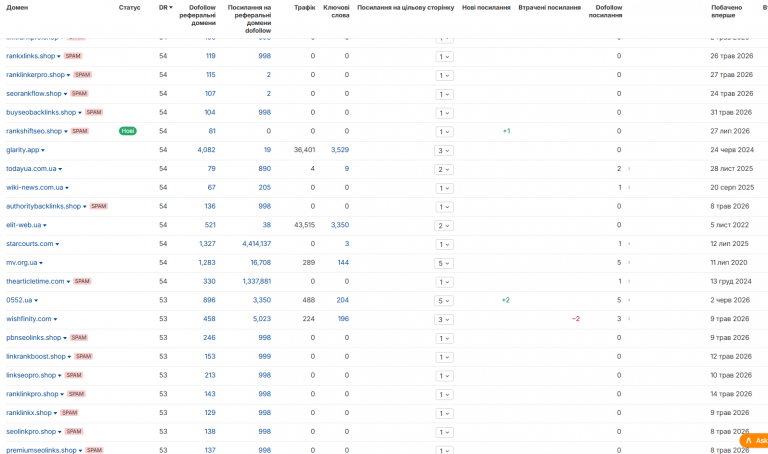The image size is (768, 454).
Task: Expand target-page links dropdown for 0552.ua
Action: [x=443, y=301]
